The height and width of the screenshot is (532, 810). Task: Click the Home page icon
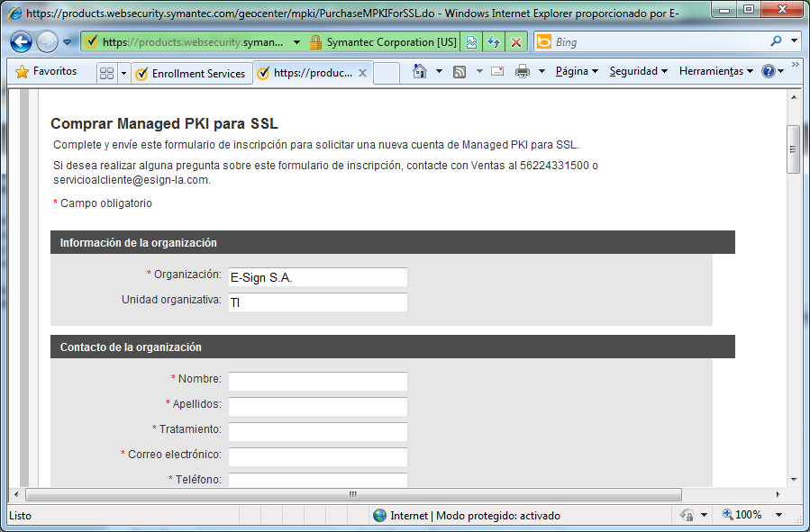[420, 72]
